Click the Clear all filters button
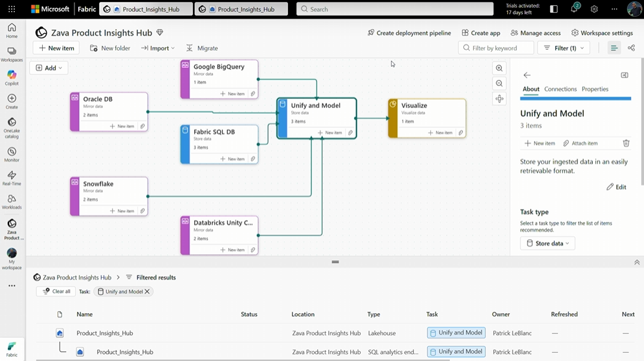This screenshot has height=361, width=644. (x=56, y=292)
